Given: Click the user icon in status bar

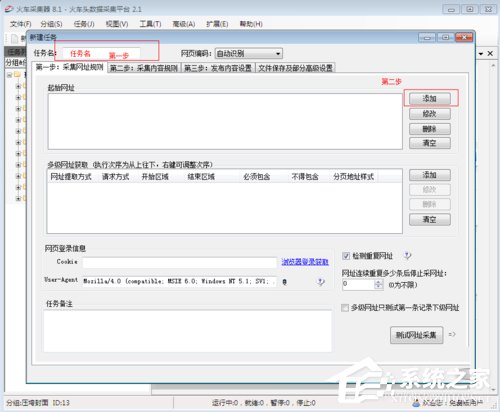Looking at the screenshot, I should pos(416,403).
